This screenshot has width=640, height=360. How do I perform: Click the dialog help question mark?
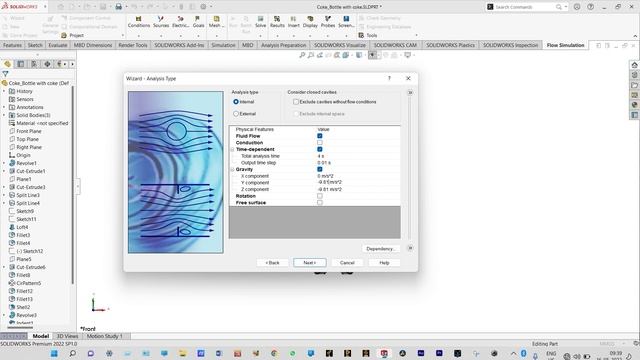tap(389, 78)
